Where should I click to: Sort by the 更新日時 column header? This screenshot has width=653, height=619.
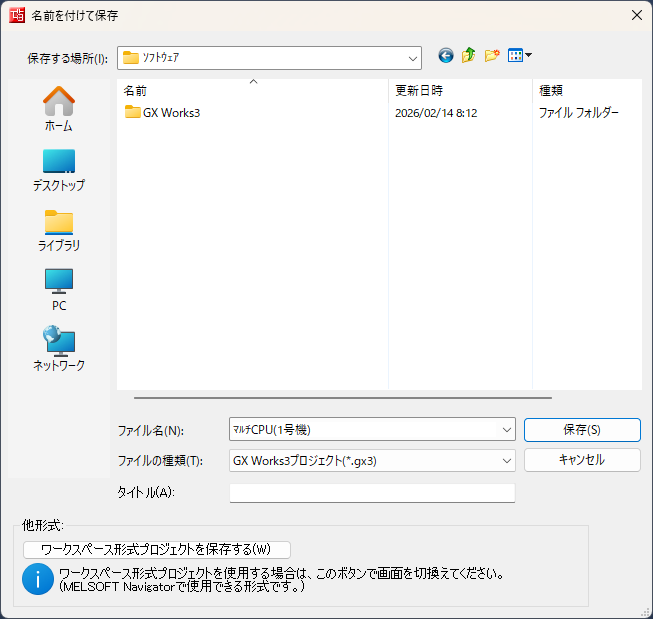(460, 90)
